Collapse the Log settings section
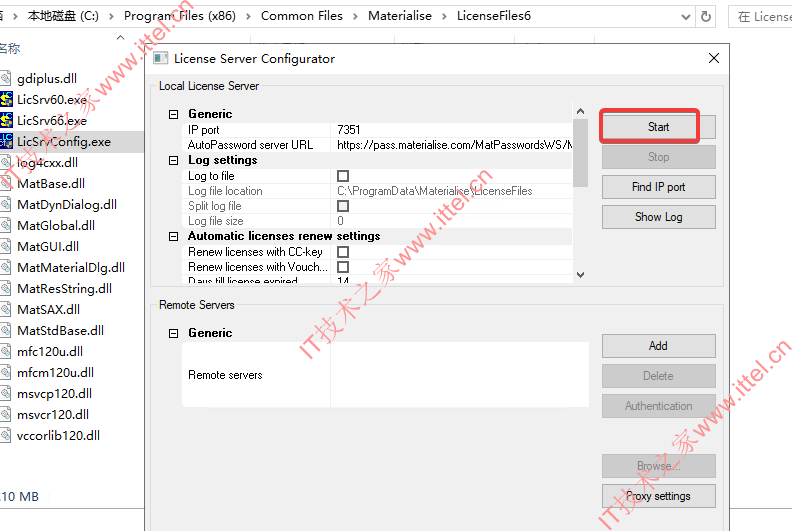The width and height of the screenshot is (792, 531). point(173,160)
